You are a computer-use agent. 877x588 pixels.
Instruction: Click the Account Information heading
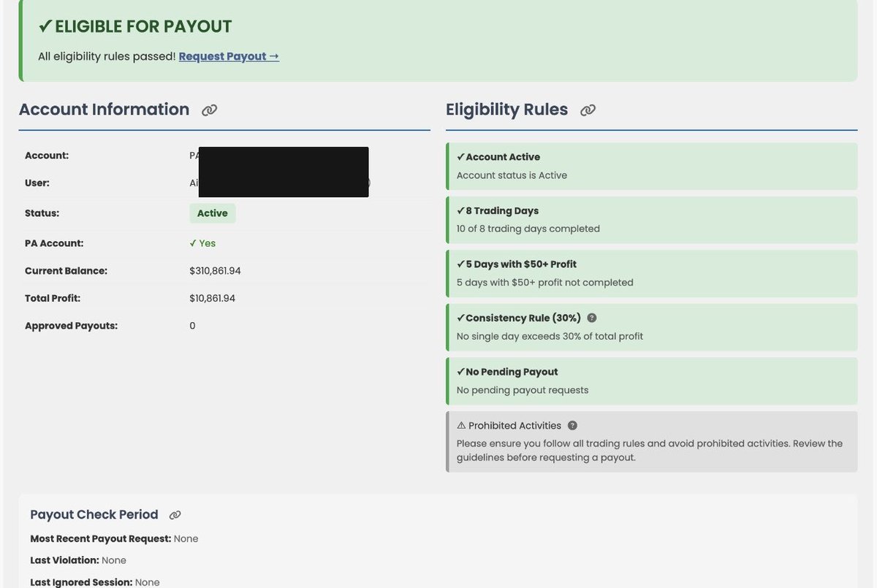[x=104, y=110]
